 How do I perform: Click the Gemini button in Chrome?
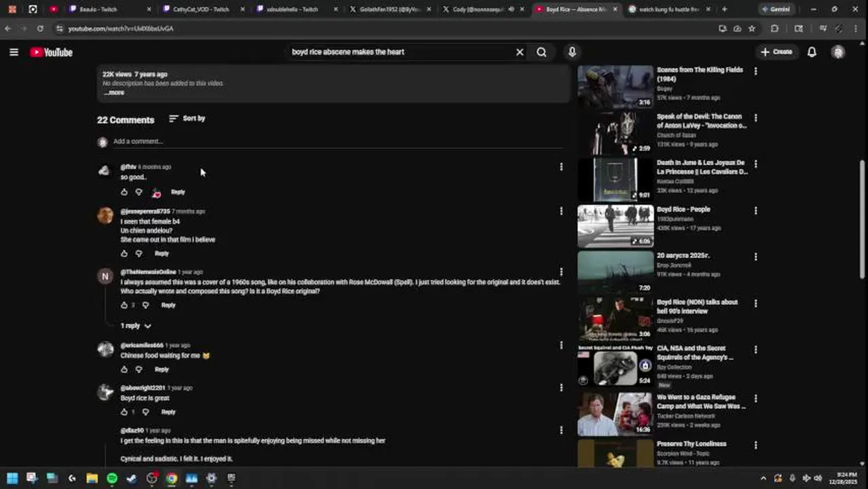pyautogui.click(x=776, y=10)
